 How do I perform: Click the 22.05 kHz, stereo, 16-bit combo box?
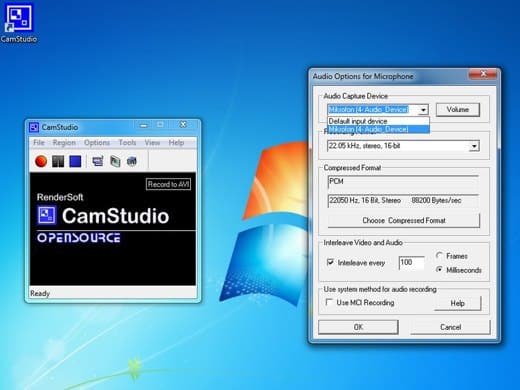click(x=403, y=146)
